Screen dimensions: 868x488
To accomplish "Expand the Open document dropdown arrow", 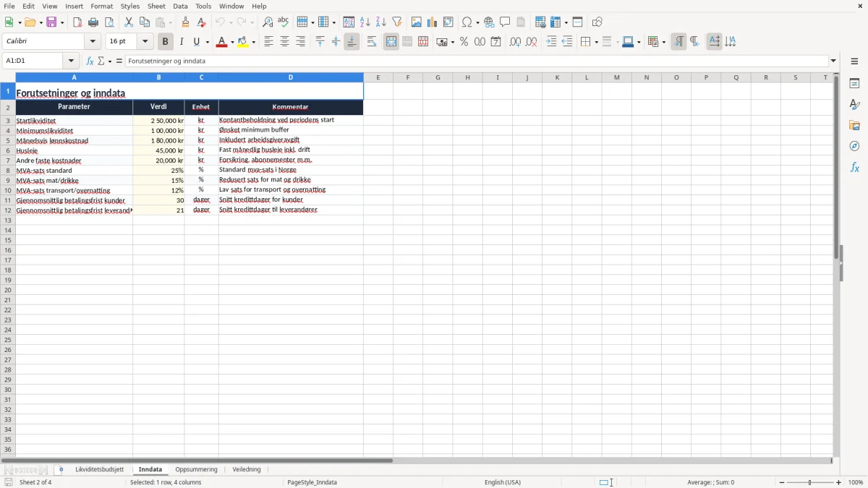I will pos(40,22).
